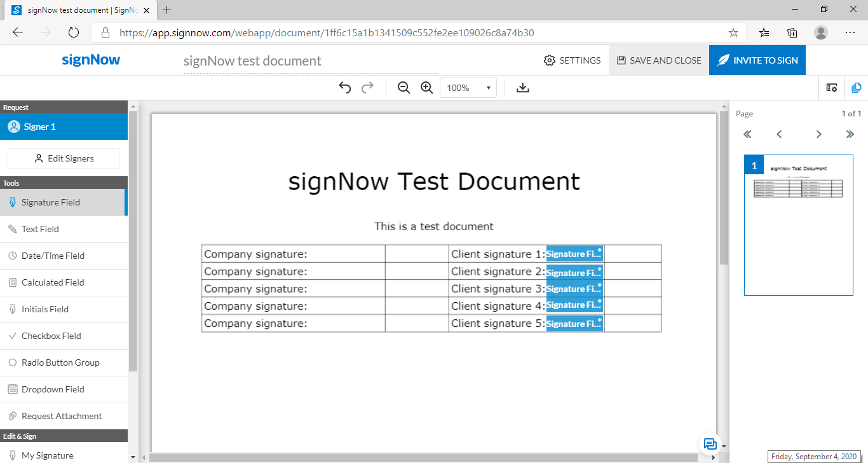Download the document using the download icon
This screenshot has width=868, height=463.
(x=523, y=88)
